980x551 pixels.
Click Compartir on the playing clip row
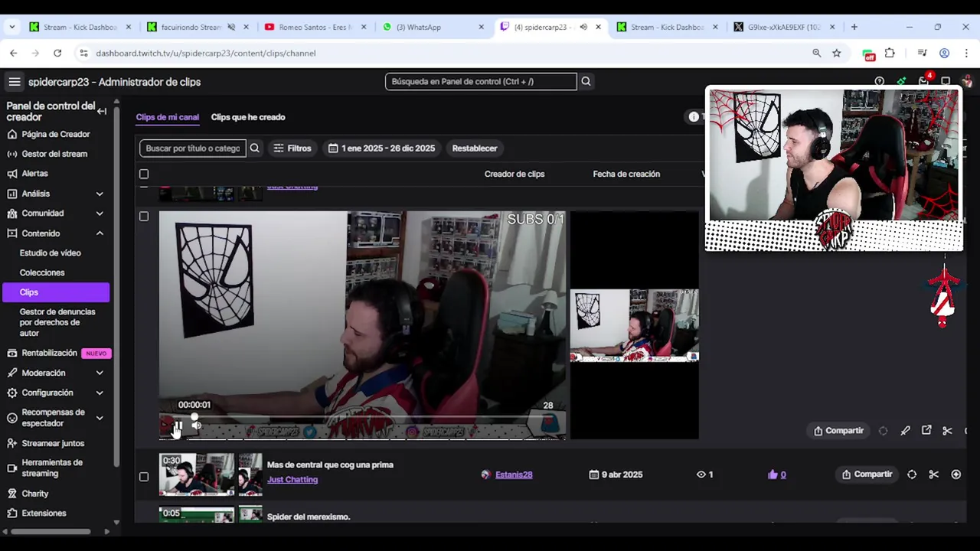pyautogui.click(x=838, y=431)
